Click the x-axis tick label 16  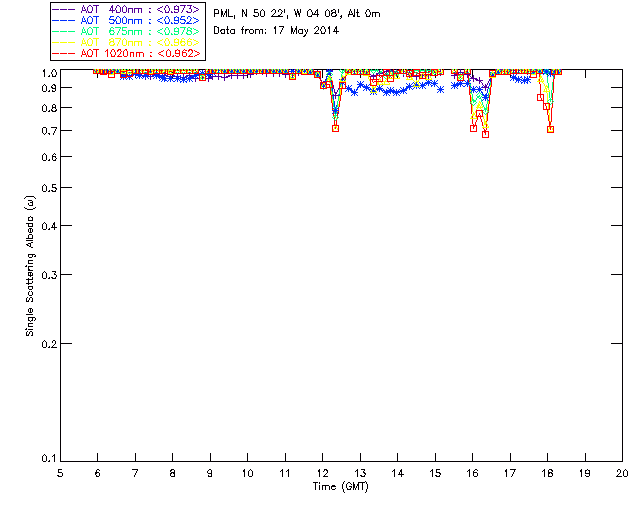(473, 473)
